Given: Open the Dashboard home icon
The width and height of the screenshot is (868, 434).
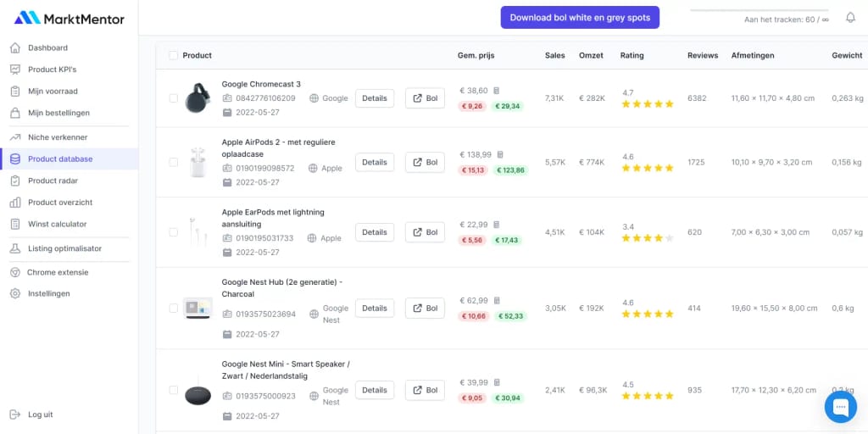Looking at the screenshot, I should tap(15, 47).
